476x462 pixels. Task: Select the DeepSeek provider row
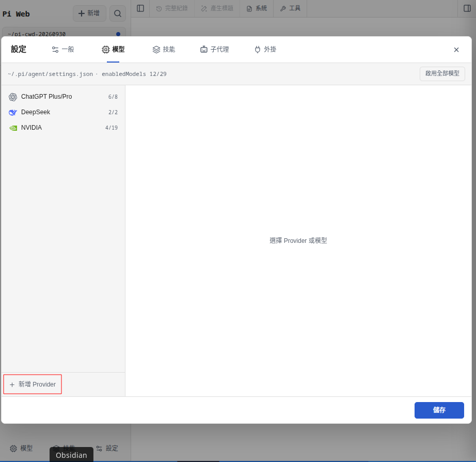coord(63,112)
